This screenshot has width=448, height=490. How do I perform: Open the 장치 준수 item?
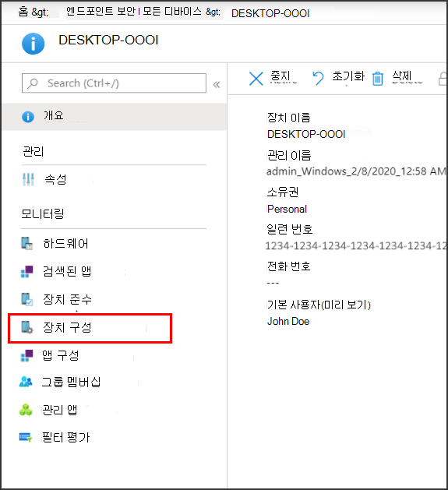click(x=67, y=299)
